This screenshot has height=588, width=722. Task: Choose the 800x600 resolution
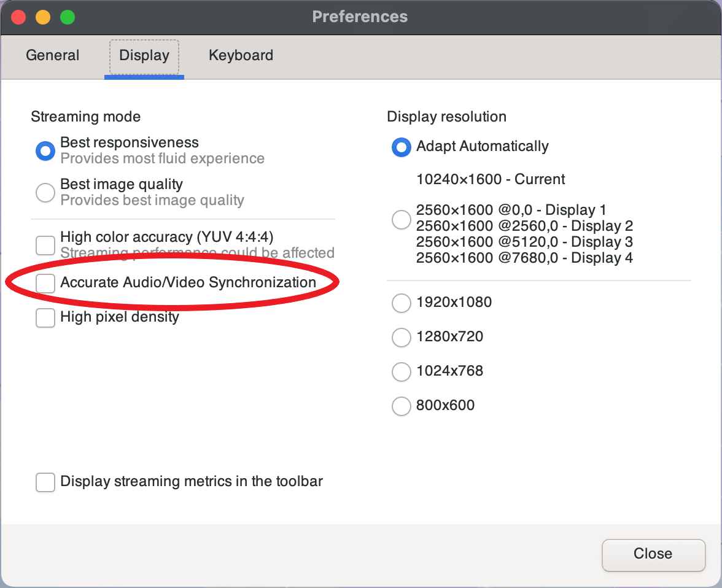[x=401, y=406]
